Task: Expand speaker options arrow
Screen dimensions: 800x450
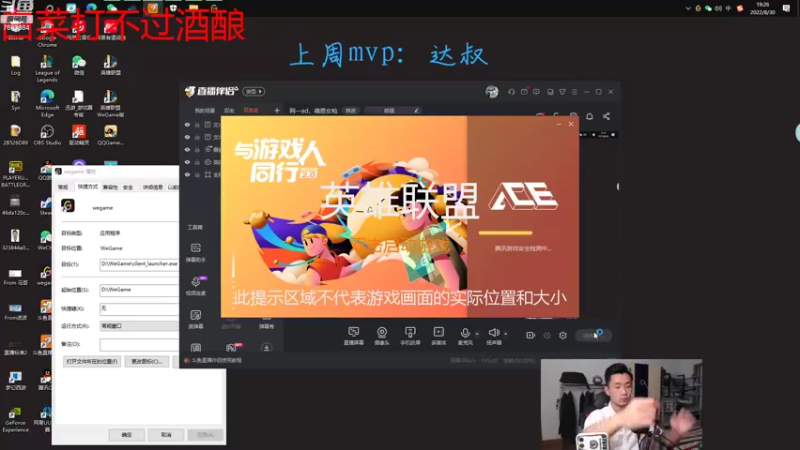Action: point(506,334)
